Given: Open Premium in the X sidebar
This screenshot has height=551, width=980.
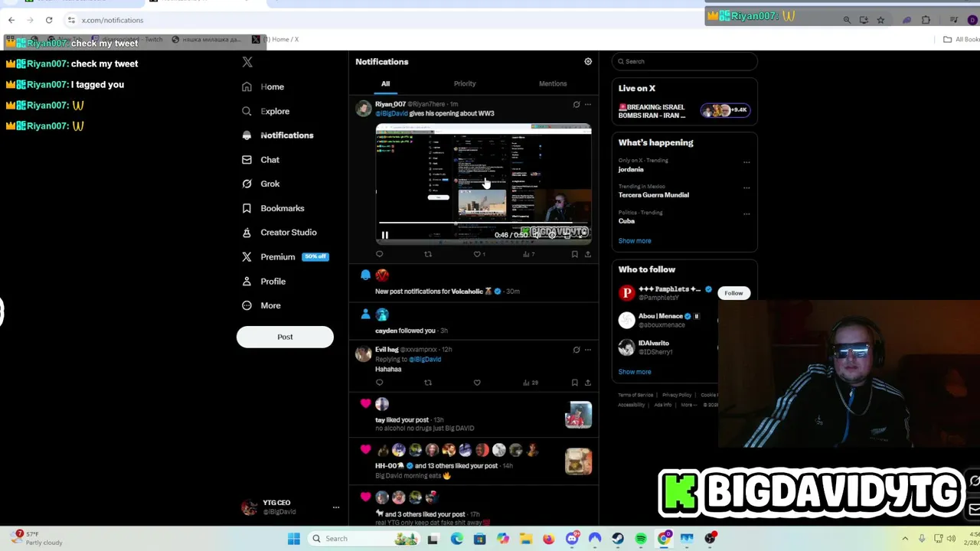Looking at the screenshot, I should coord(284,257).
